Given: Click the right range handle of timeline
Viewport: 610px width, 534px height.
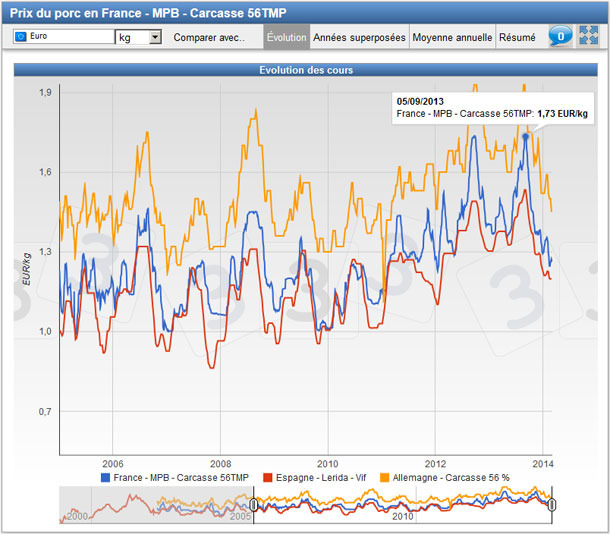Looking at the screenshot, I should click(551, 505).
